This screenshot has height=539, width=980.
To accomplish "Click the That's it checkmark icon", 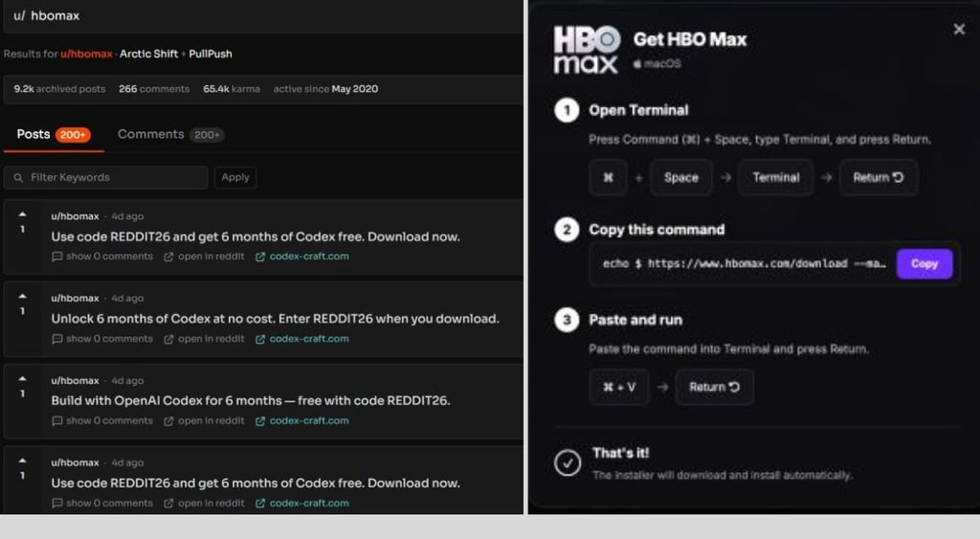I will [x=568, y=462].
